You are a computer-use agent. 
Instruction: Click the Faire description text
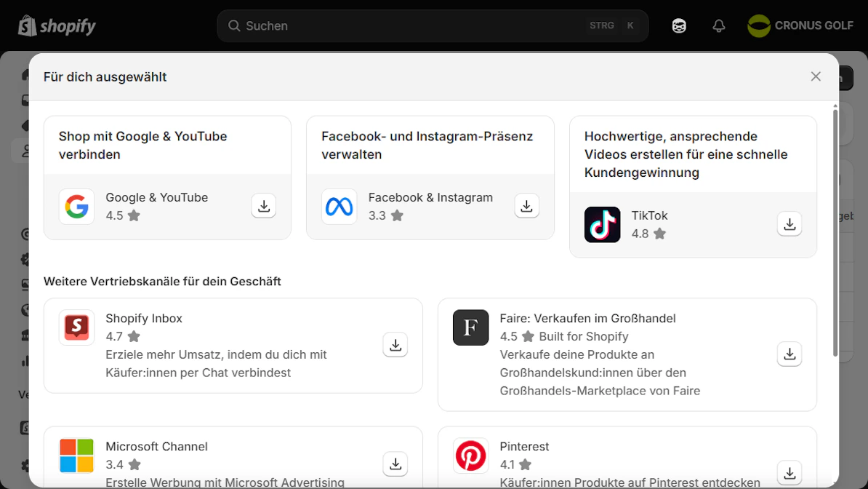pyautogui.click(x=600, y=373)
